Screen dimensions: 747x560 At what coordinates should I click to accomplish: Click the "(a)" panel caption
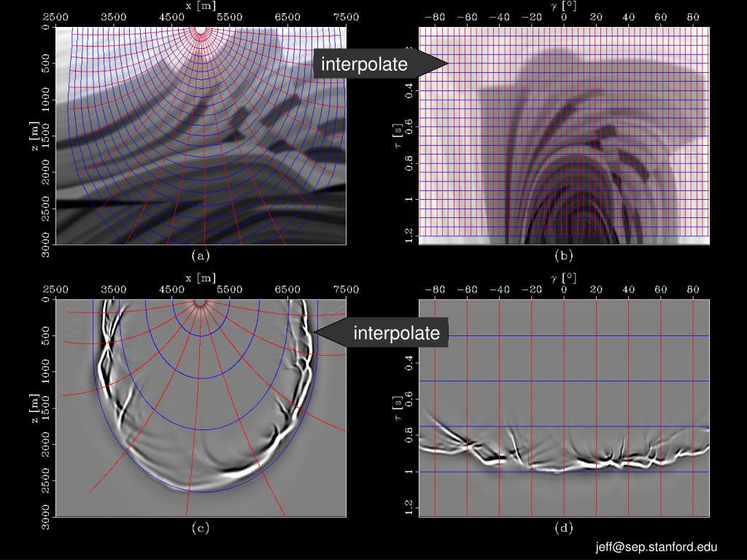[201, 256]
